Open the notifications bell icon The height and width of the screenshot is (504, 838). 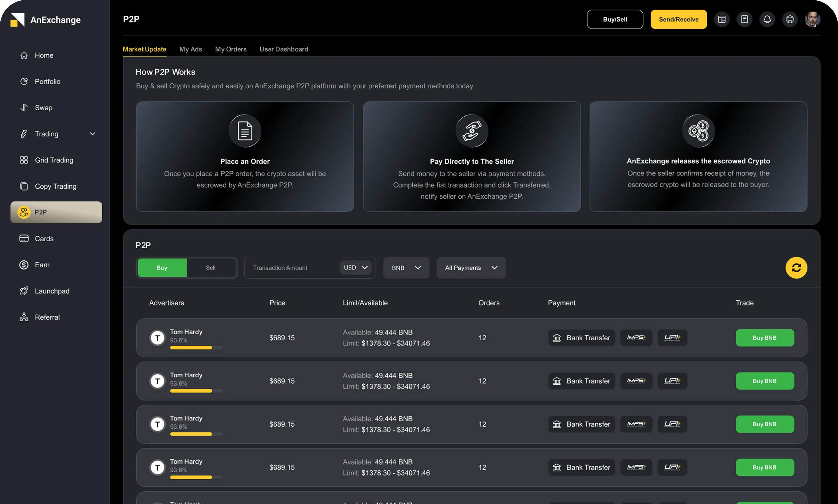[x=767, y=19]
